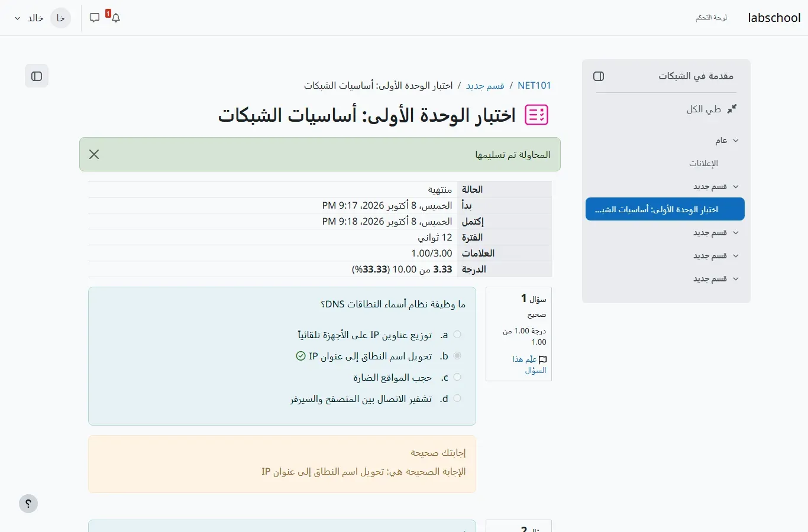Open الإعلانات in the course index

(703, 164)
